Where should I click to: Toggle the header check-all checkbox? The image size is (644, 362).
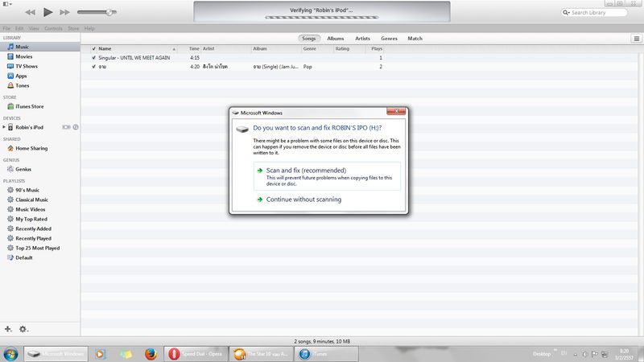[93, 48]
